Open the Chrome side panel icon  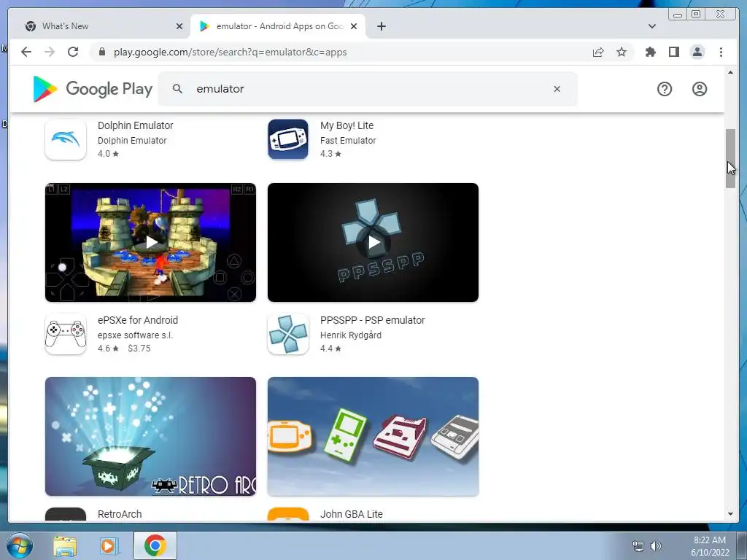(x=673, y=52)
